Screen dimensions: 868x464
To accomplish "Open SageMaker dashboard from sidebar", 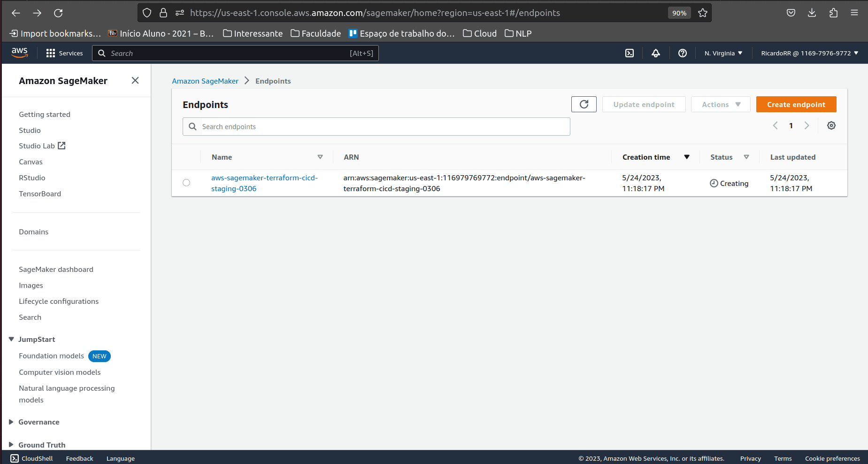I will click(56, 270).
